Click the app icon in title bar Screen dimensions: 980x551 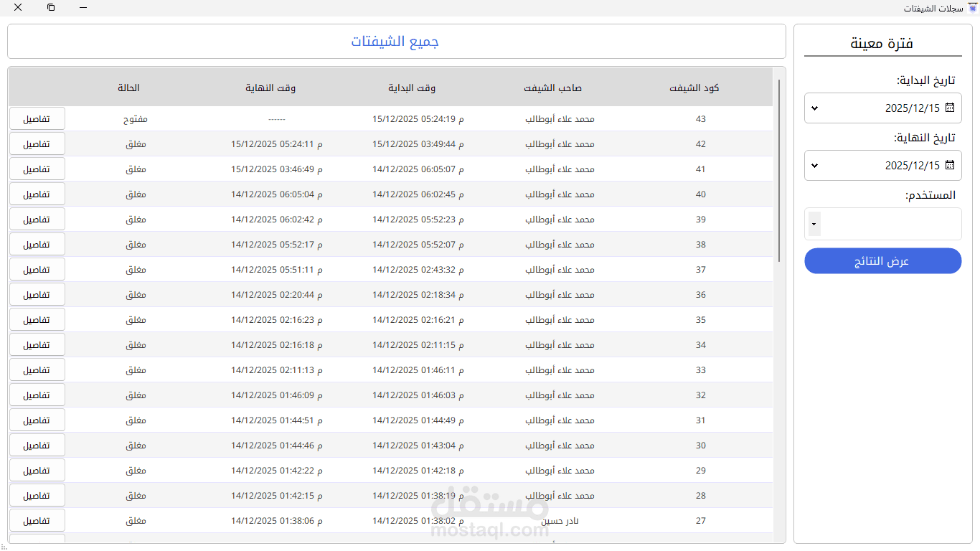point(972,8)
